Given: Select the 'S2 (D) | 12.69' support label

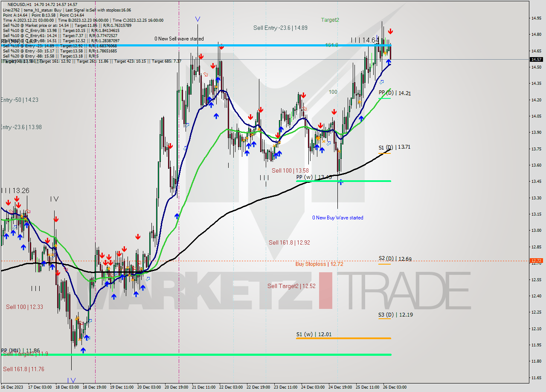Looking at the screenshot, I should click(395, 259).
